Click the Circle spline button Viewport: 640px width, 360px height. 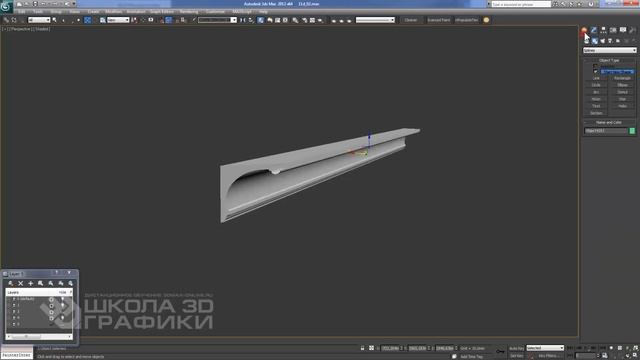596,85
